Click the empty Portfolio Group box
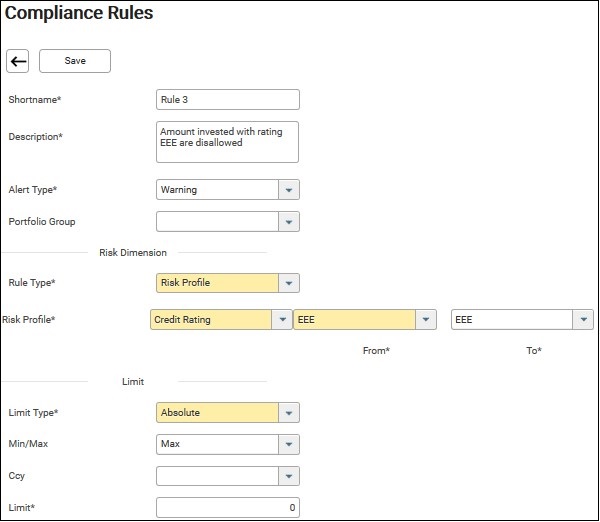Viewport: 600px width, 522px height. 216,222
